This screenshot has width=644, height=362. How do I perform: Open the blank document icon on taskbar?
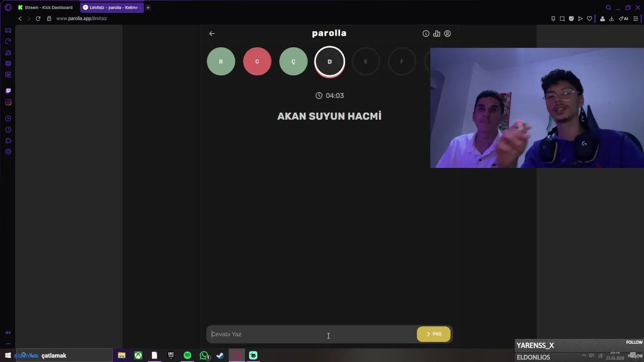(x=154, y=355)
